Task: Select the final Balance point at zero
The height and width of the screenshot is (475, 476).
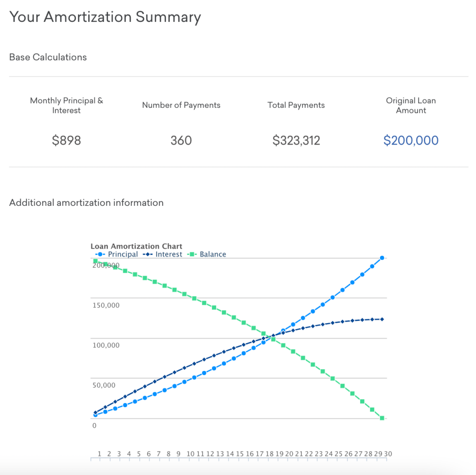Action: pyautogui.click(x=382, y=418)
